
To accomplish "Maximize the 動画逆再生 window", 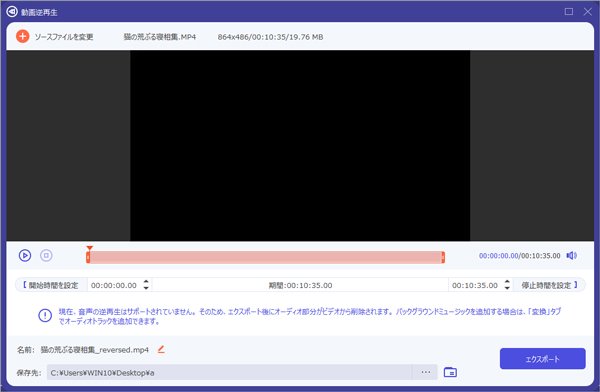I will (x=569, y=11).
